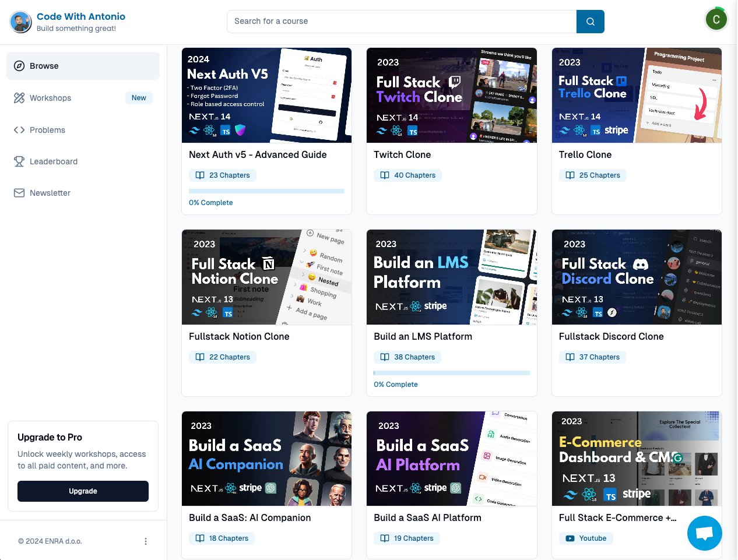Open the chat support bubble
Screen dimensions: 738x560
(x=704, y=533)
